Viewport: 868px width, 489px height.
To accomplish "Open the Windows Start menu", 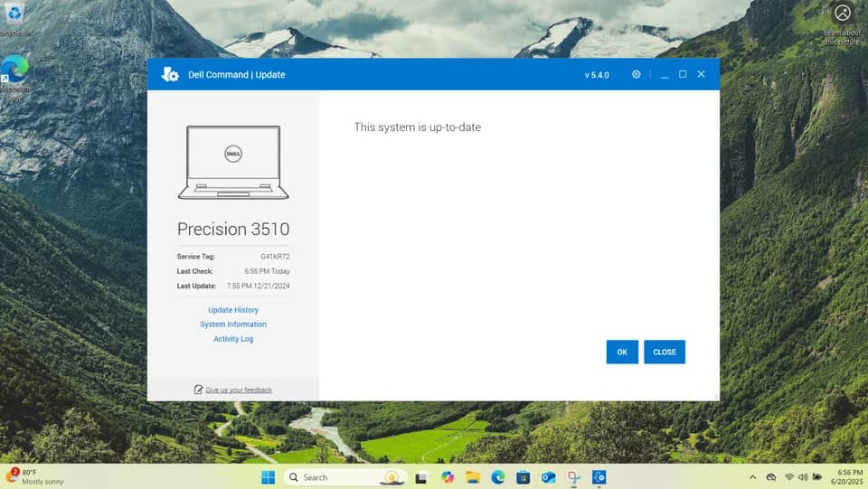I will click(x=268, y=477).
